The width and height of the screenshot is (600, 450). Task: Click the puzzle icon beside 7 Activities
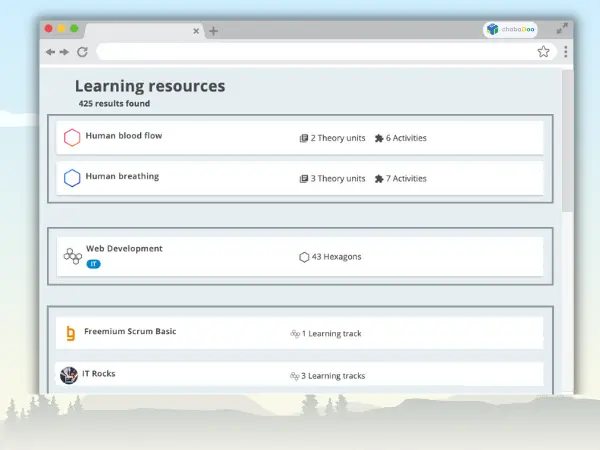tap(379, 179)
